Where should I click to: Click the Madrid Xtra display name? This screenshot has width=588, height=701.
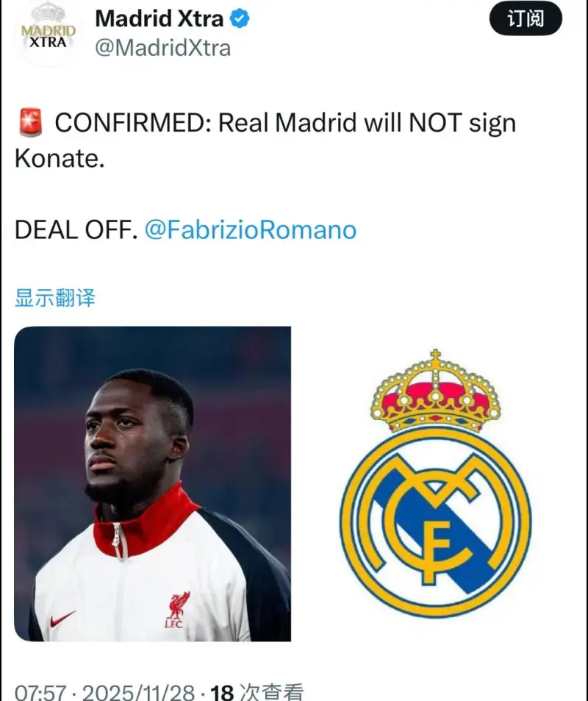click(159, 19)
